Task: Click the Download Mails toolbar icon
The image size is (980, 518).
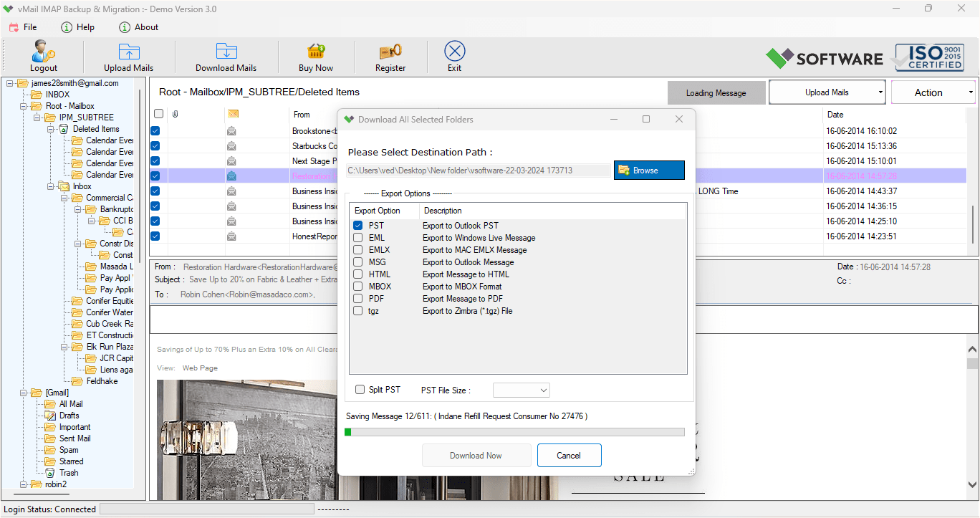Action: [226, 52]
